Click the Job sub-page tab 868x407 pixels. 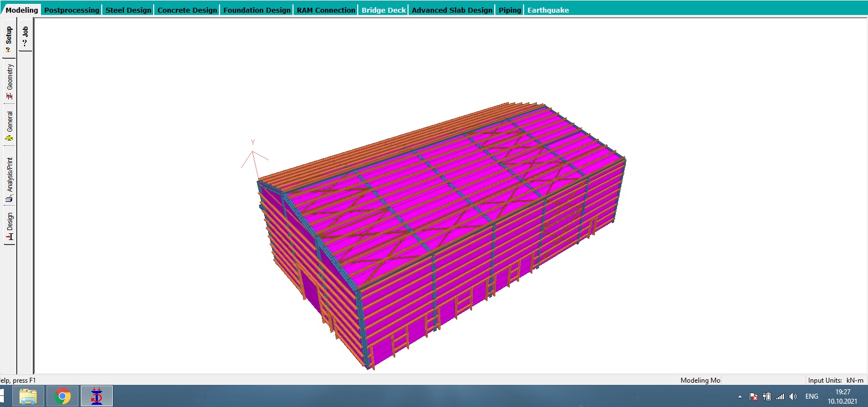25,36
